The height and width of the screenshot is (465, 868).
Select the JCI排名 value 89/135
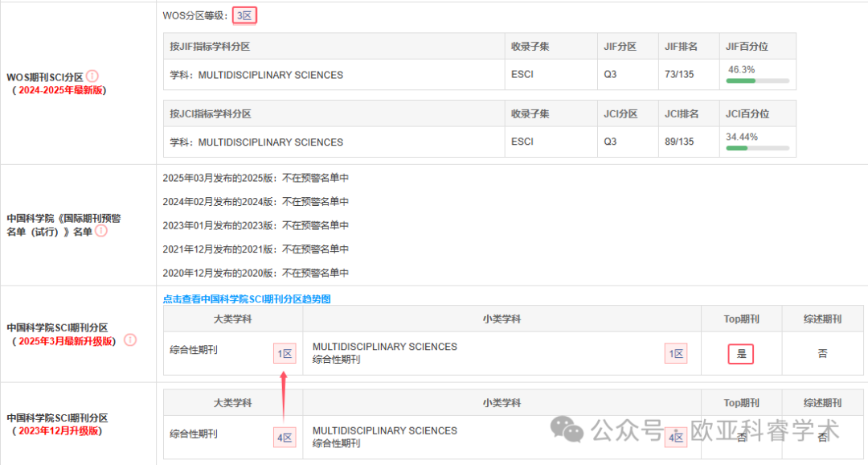coord(679,142)
